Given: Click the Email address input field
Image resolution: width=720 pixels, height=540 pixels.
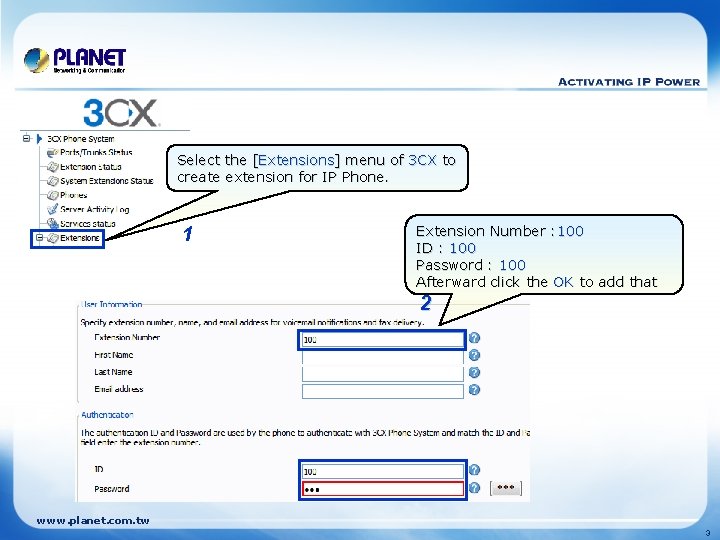Looking at the screenshot, I should [x=382, y=391].
